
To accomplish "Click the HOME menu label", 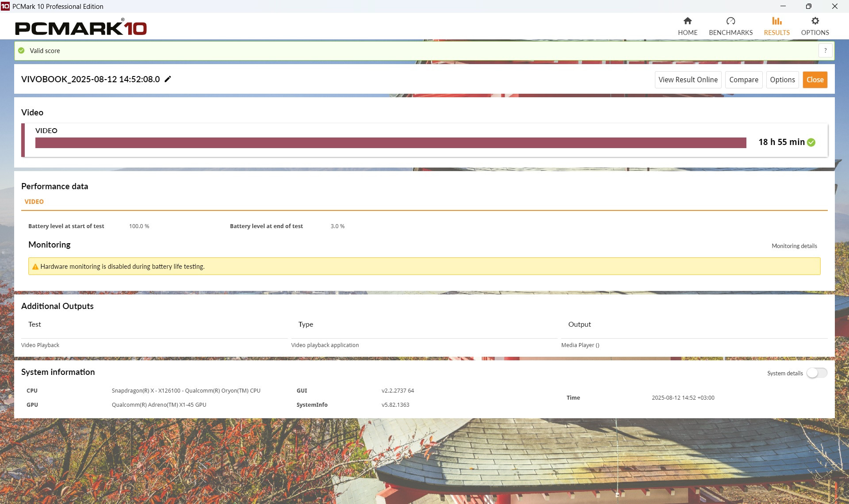I will point(688,32).
